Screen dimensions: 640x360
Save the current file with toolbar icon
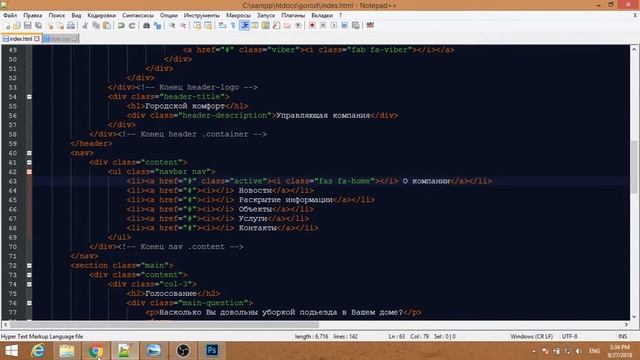27,25
